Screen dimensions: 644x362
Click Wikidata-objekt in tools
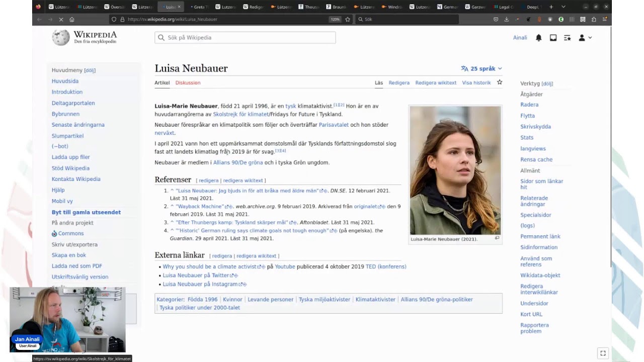tap(540, 276)
